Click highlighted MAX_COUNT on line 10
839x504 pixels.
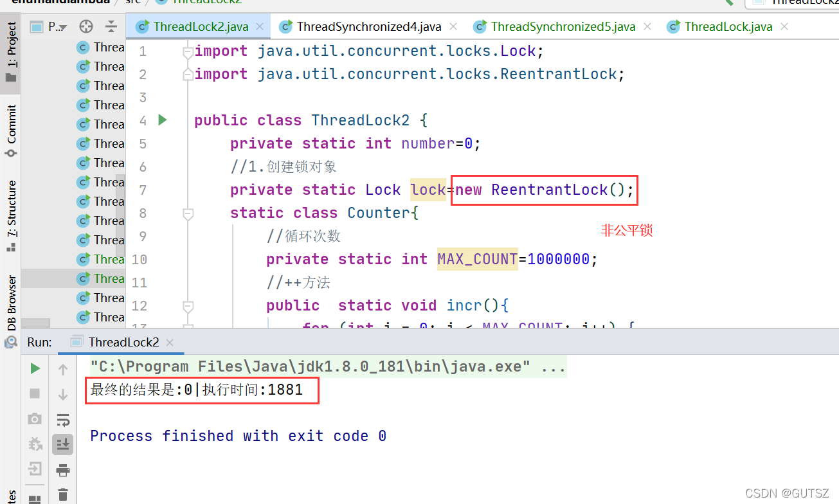[x=478, y=259]
